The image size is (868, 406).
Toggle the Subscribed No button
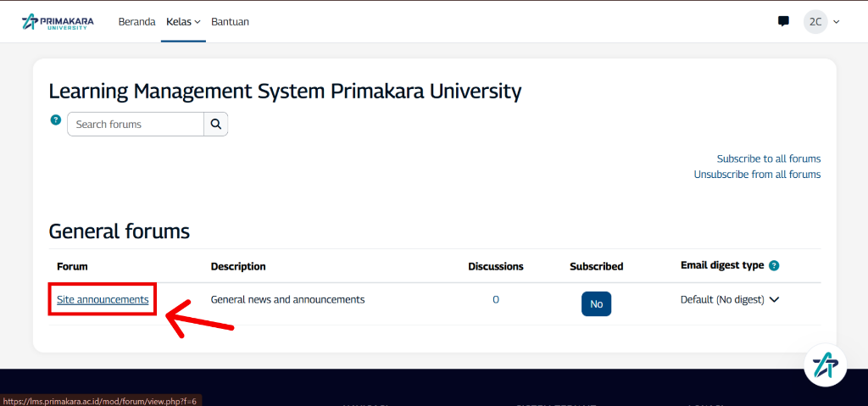pos(596,304)
